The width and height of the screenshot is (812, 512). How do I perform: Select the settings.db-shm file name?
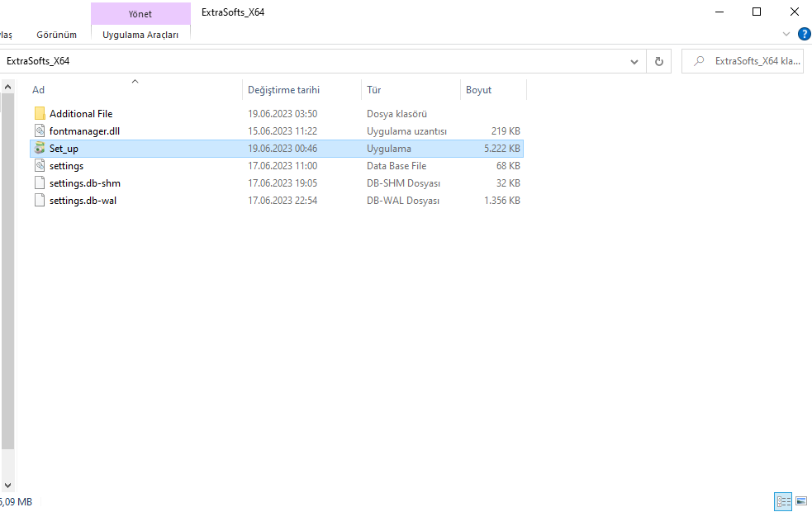point(85,183)
